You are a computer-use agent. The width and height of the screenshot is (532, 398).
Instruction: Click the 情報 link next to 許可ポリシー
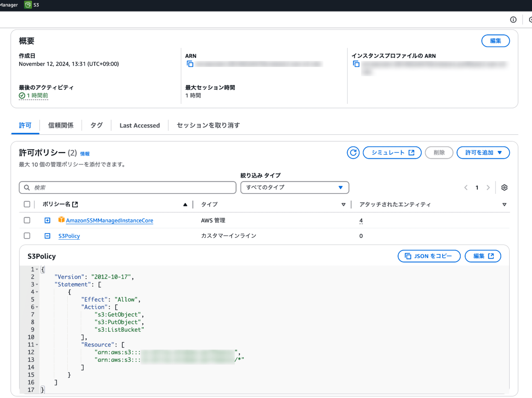pos(85,154)
